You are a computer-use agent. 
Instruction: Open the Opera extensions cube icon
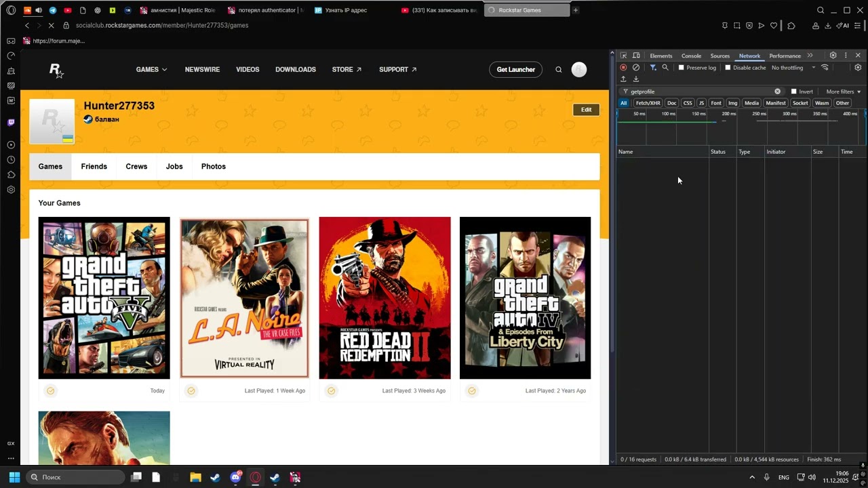(791, 26)
